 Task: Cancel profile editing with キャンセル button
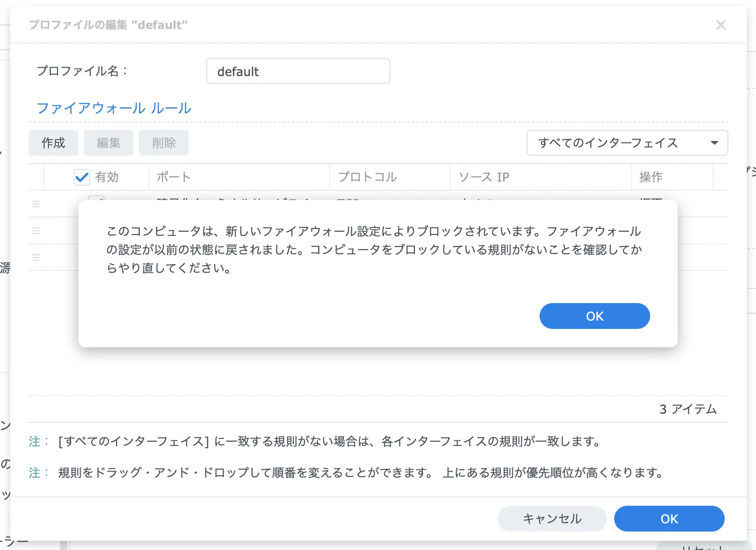tap(552, 519)
